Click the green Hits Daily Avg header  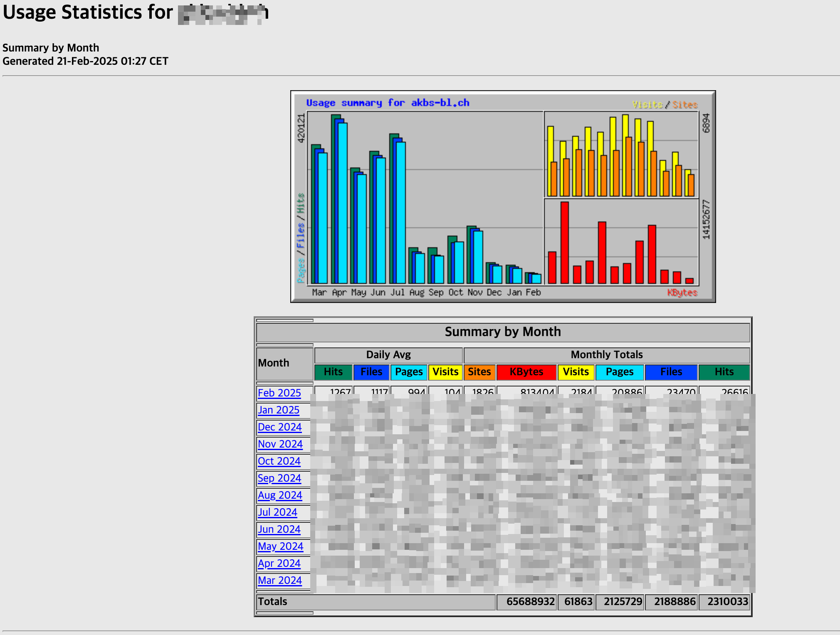[x=333, y=372]
